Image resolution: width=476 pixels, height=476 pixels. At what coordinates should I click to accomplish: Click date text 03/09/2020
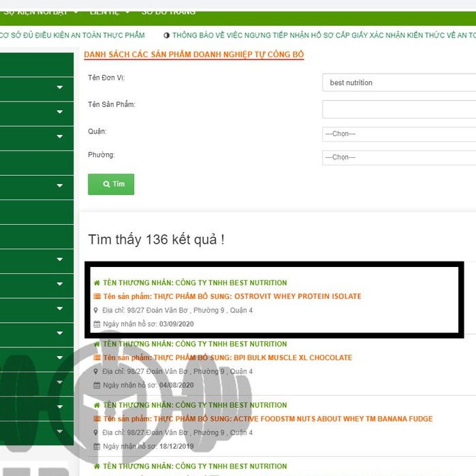176,324
